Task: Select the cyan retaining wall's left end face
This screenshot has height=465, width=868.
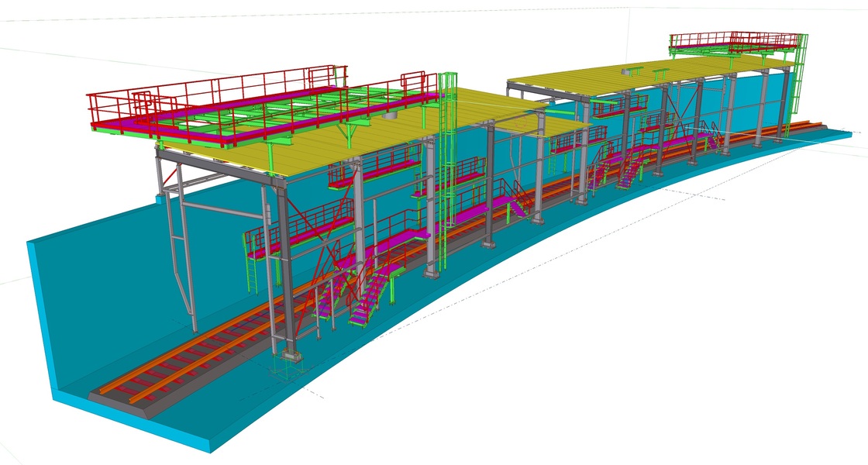Action: pyautogui.click(x=41, y=318)
